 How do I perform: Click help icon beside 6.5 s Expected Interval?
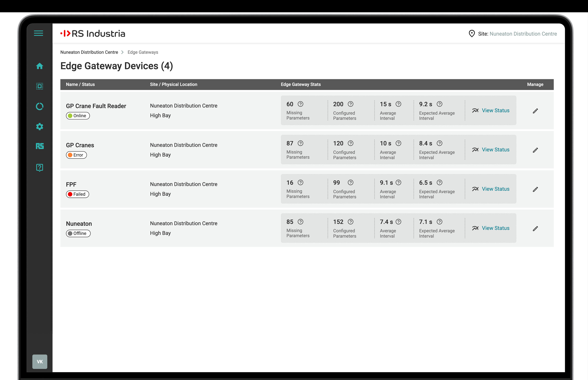[439, 182]
